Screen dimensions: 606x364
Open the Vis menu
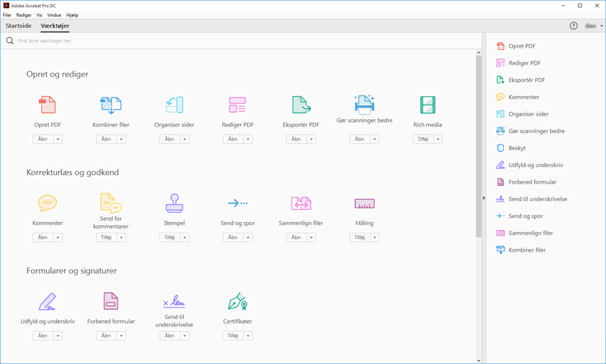point(39,15)
